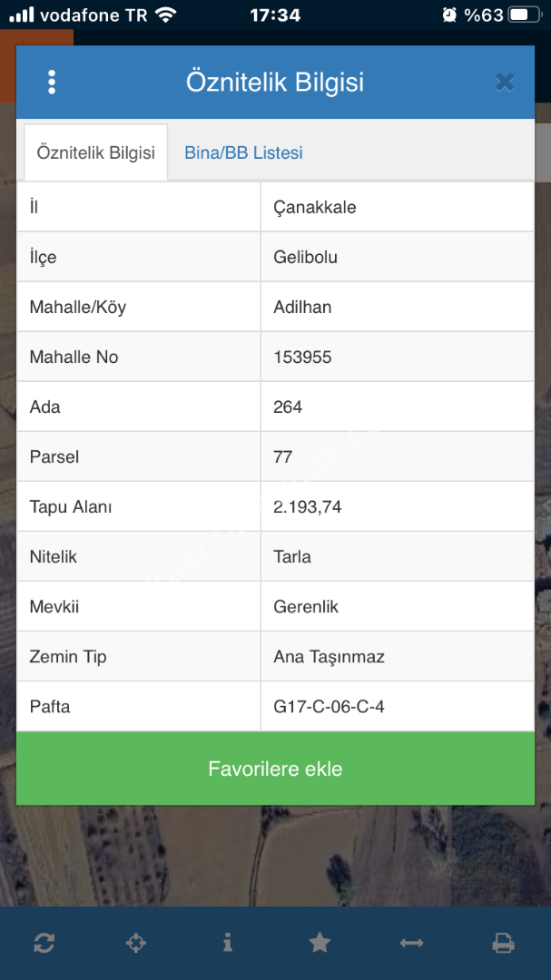Screen dimensions: 551x980
Task: Tap the Mahalle No value 153955
Action: (302, 357)
